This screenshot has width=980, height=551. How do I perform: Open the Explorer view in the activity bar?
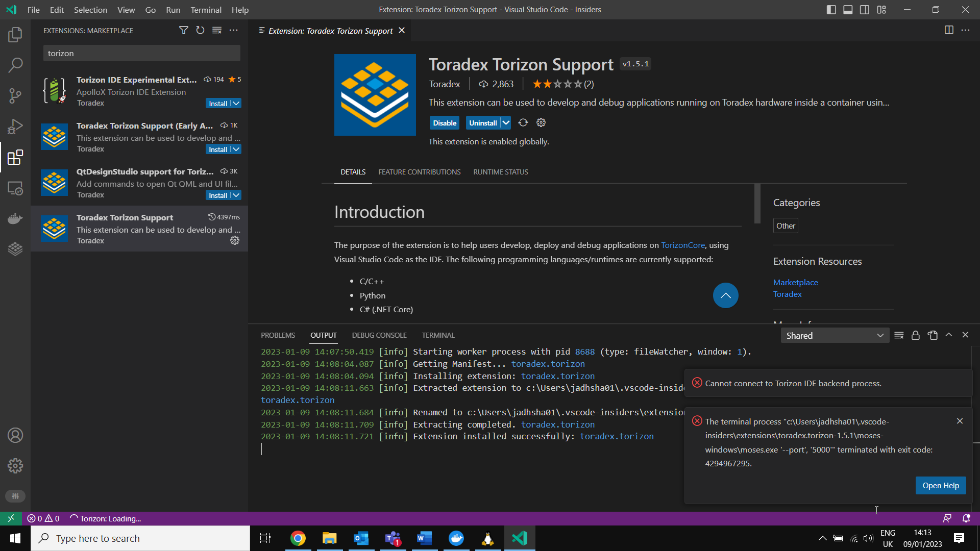click(15, 35)
